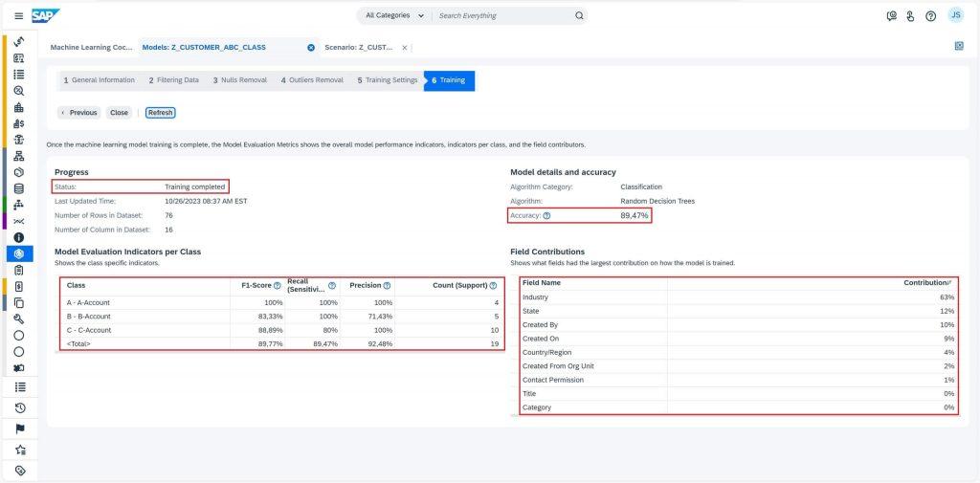Go to step 2 Filtering Data
This screenshot has height=483, width=980.
point(174,80)
